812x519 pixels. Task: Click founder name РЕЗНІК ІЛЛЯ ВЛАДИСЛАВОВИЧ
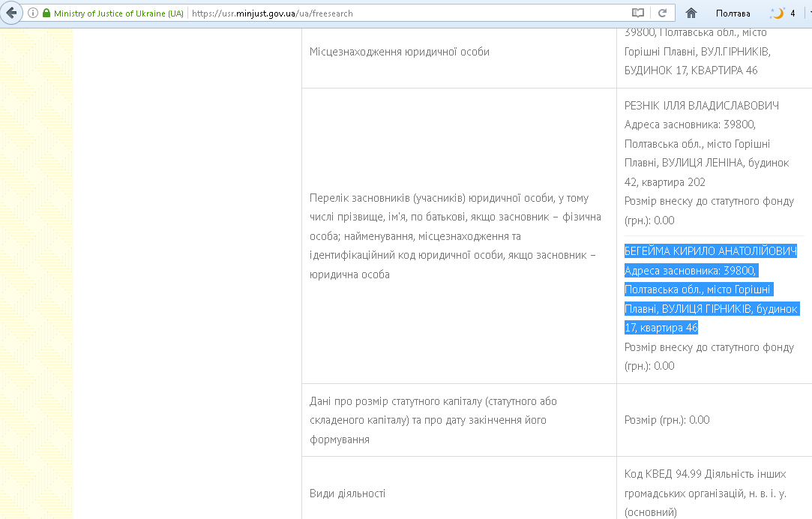point(702,105)
